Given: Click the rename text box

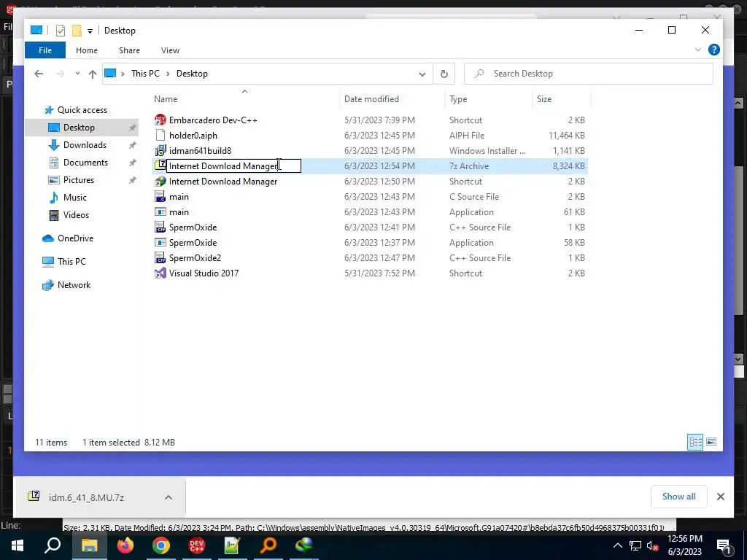Looking at the screenshot, I should coord(233,166).
